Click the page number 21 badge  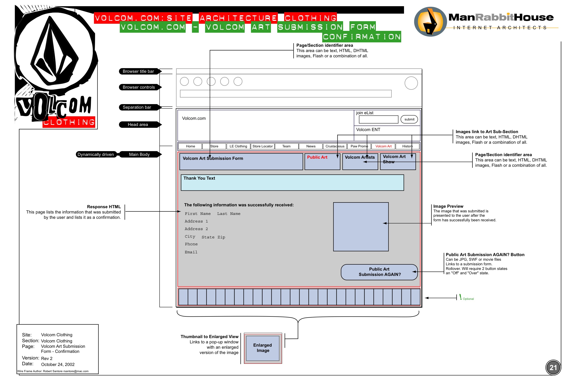(x=553, y=367)
